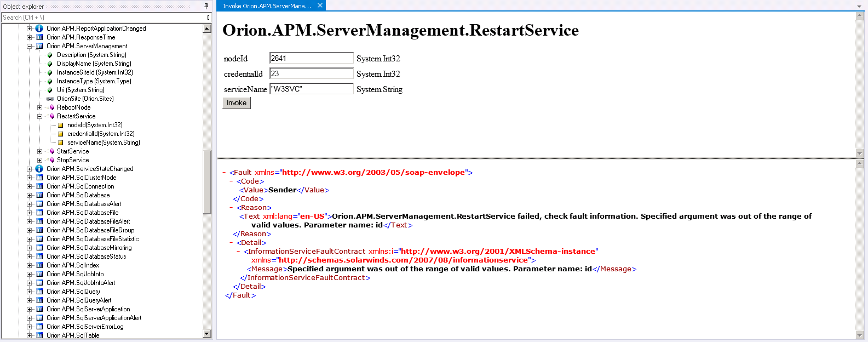The height and width of the screenshot is (342, 868).
Task: Click the table icon beside Orion.APM.SqlConnection
Action: pyautogui.click(x=39, y=186)
